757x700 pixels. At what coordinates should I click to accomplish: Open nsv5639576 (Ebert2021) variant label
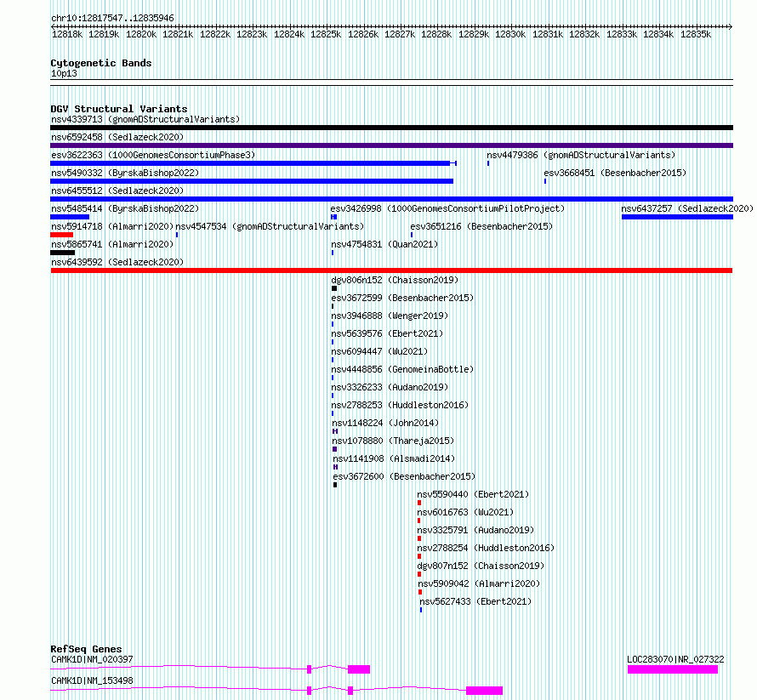click(x=387, y=333)
